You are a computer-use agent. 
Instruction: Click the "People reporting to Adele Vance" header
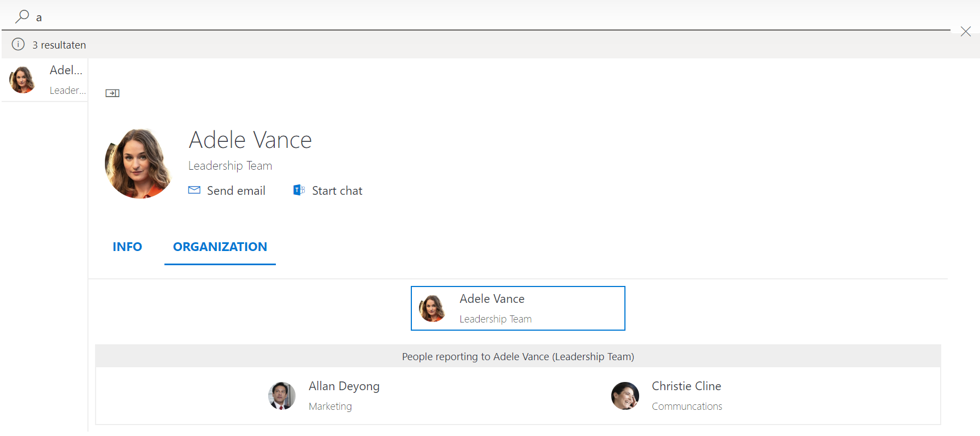click(518, 356)
